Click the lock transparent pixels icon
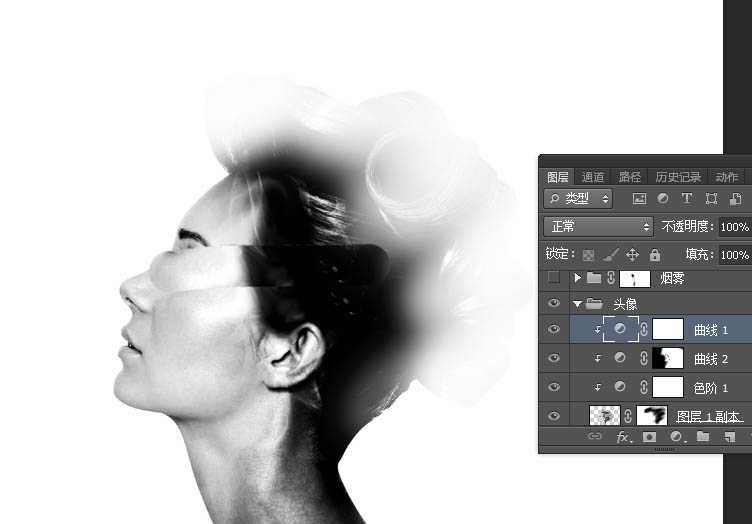Viewport: 752px width, 524px height. click(x=589, y=255)
